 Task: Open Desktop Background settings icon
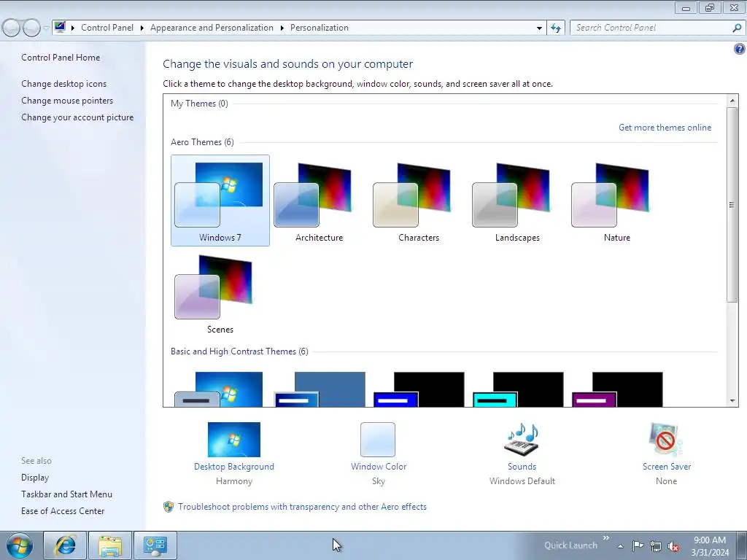[234, 440]
